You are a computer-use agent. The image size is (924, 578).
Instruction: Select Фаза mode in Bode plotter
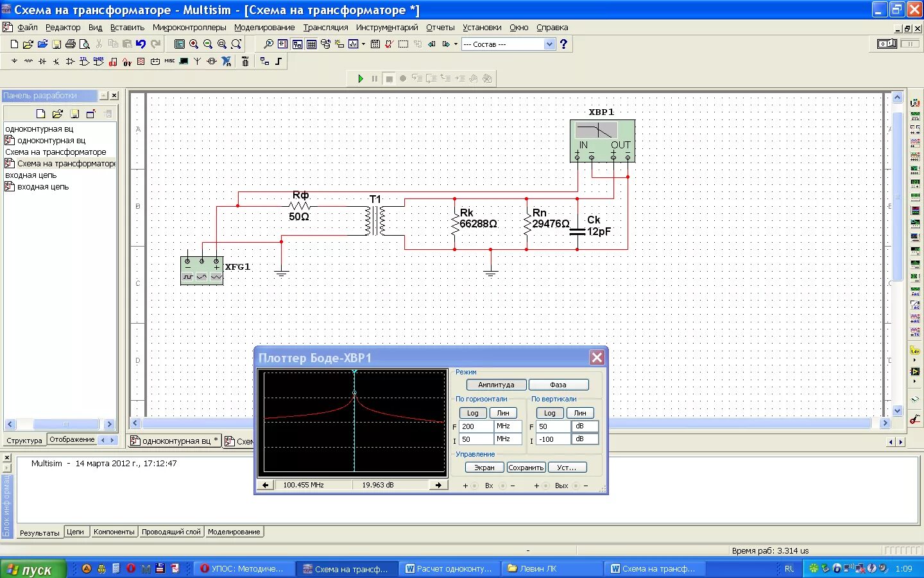pyautogui.click(x=558, y=385)
